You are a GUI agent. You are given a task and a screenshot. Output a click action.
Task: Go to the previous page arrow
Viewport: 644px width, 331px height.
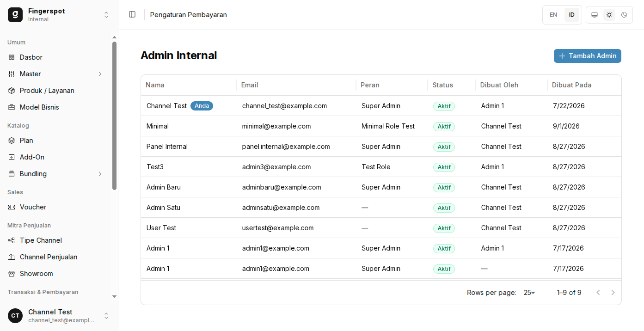click(598, 293)
